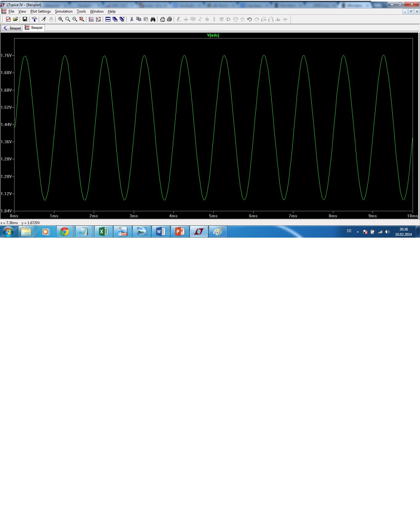Open the Help menu
This screenshot has height=530, width=420.
(x=112, y=11)
